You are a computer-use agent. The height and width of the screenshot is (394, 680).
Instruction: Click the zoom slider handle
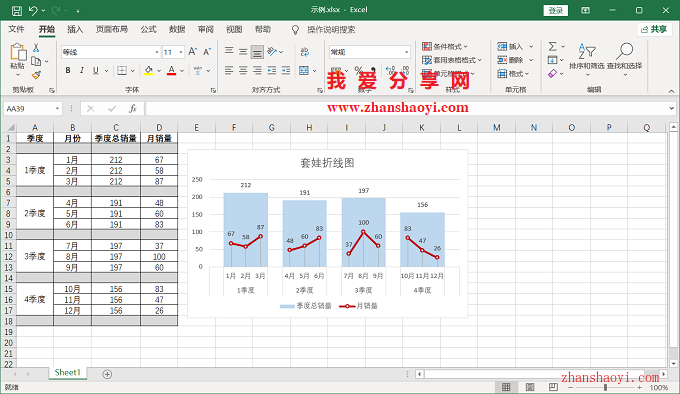click(x=605, y=387)
